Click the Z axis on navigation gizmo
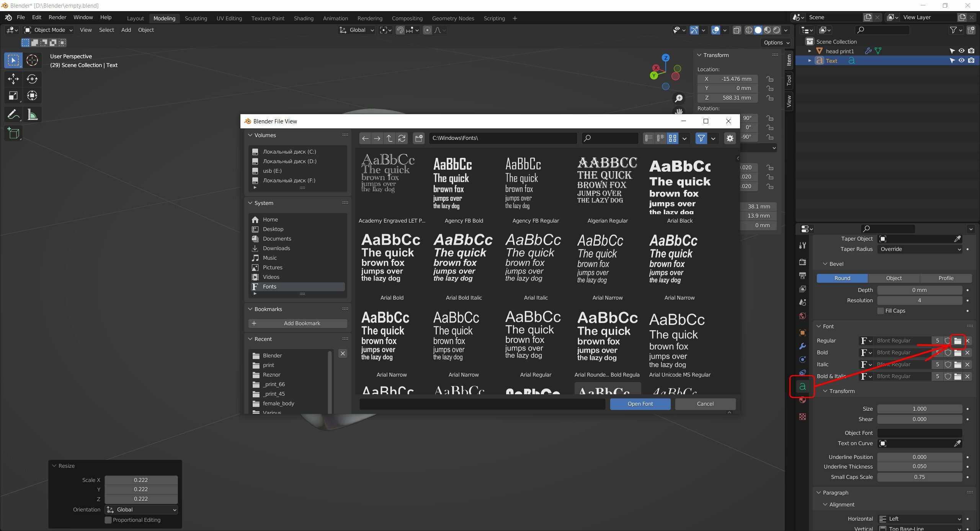This screenshot has height=531, width=980. pos(666,58)
